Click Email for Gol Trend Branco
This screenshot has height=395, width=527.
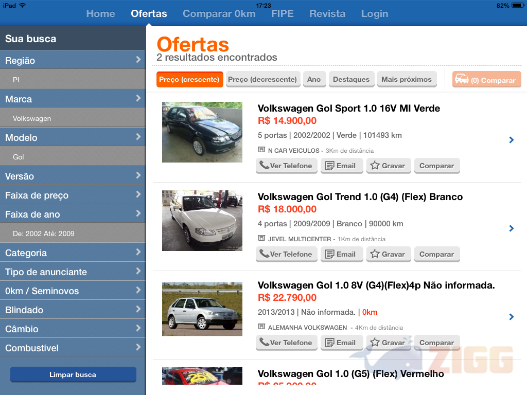(x=342, y=254)
